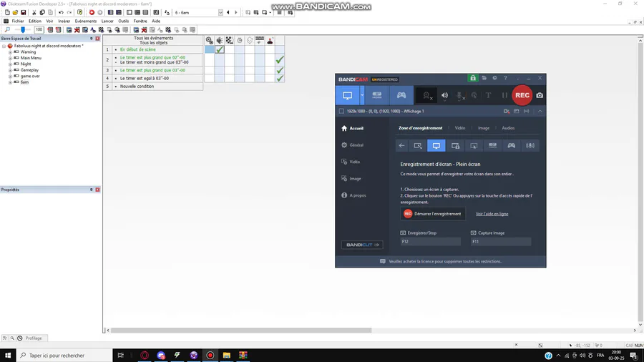Click the Sound speaker column icon in event grid
This screenshot has width=644, height=362.
tap(220, 40)
